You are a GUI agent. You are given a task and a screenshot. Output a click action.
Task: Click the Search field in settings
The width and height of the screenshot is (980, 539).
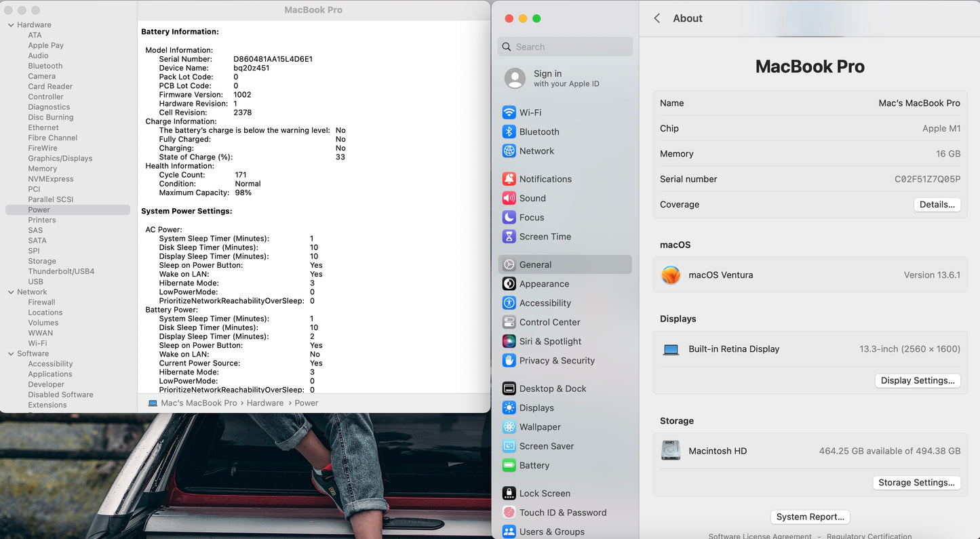click(565, 47)
